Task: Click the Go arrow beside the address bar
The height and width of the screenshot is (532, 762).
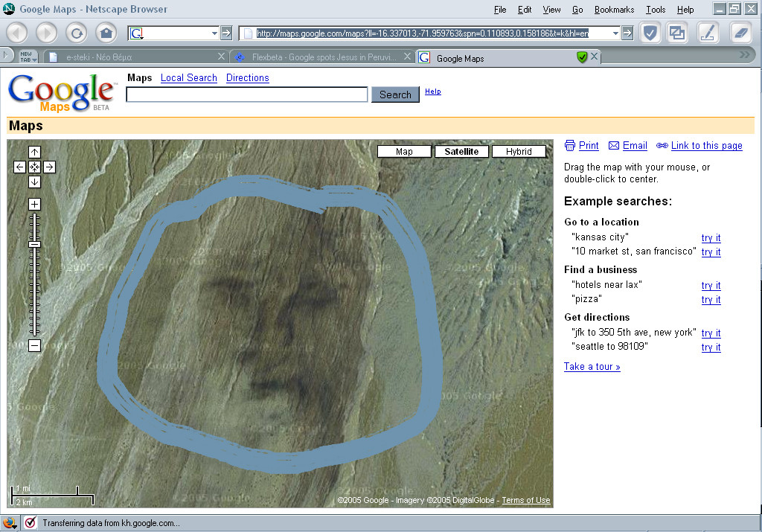Action: [x=628, y=33]
